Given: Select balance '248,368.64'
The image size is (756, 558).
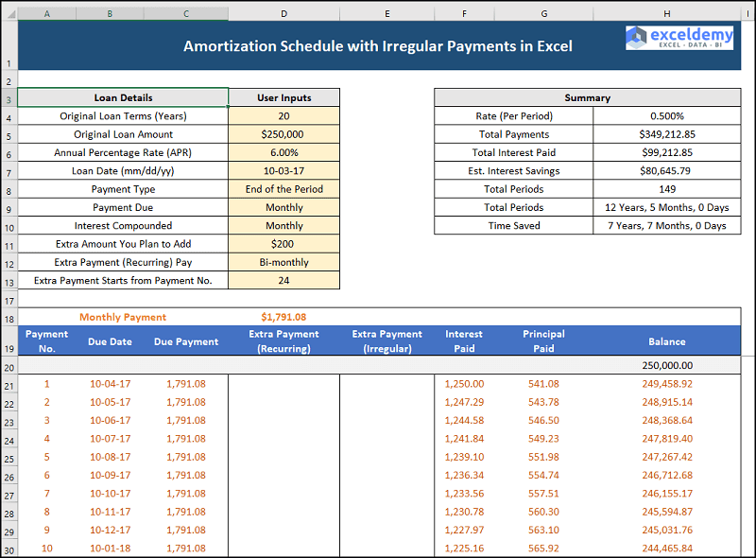Looking at the screenshot, I should coord(667,421).
